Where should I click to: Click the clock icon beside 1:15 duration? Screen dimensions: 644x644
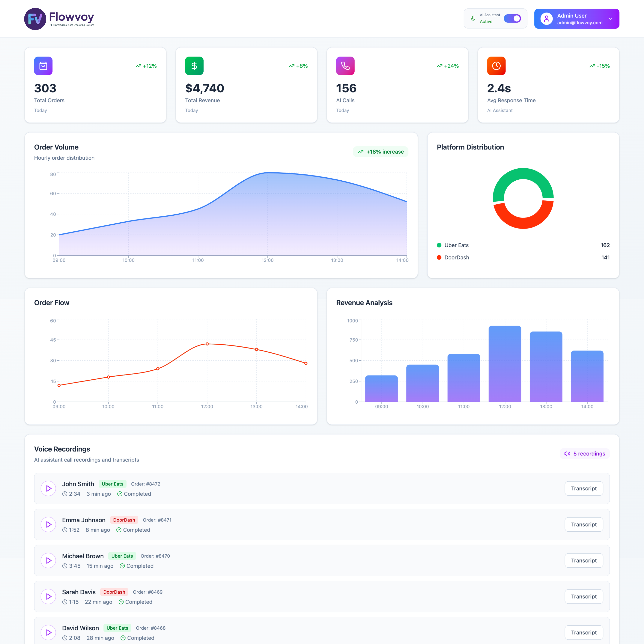click(x=65, y=602)
